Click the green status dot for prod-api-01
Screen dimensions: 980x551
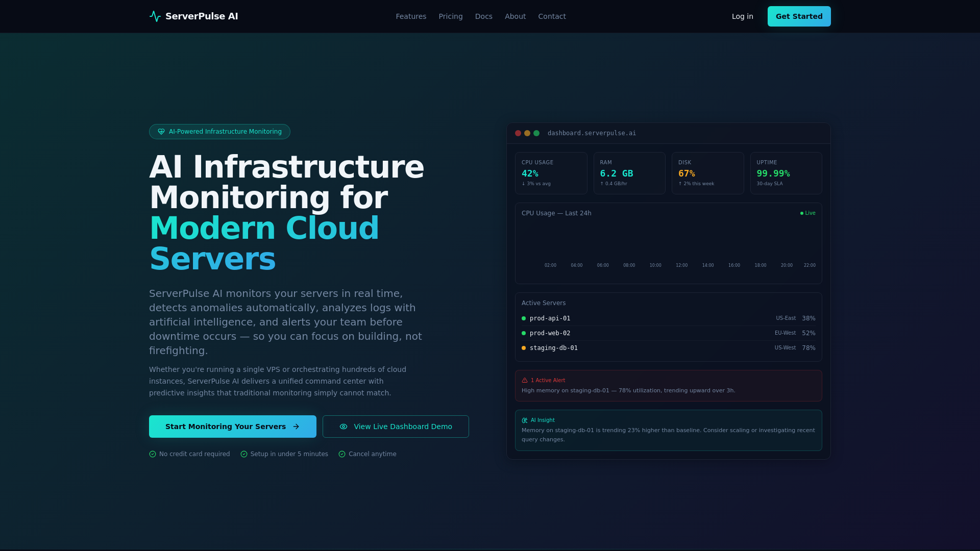[x=524, y=318]
